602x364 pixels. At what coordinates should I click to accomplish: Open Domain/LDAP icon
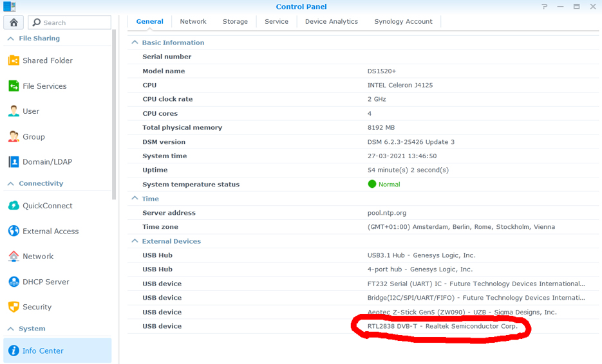tap(14, 162)
